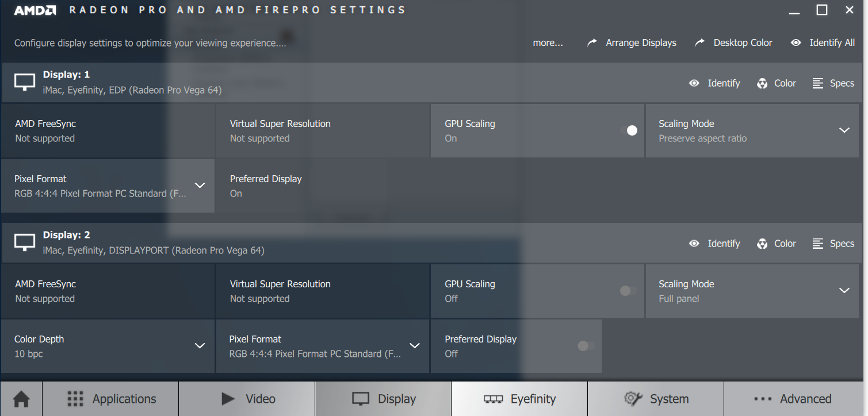Click 'Display: 2' header text
Screen dimensions: 868x416
pos(66,235)
